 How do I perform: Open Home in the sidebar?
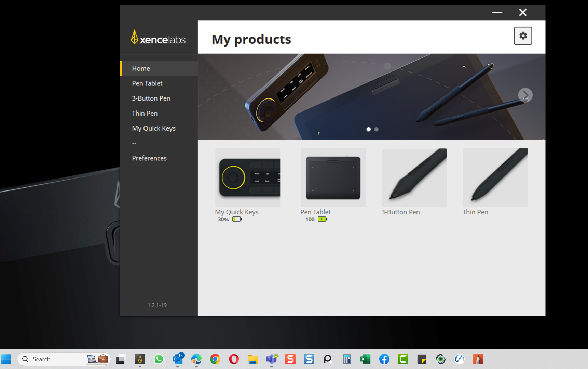159,68
